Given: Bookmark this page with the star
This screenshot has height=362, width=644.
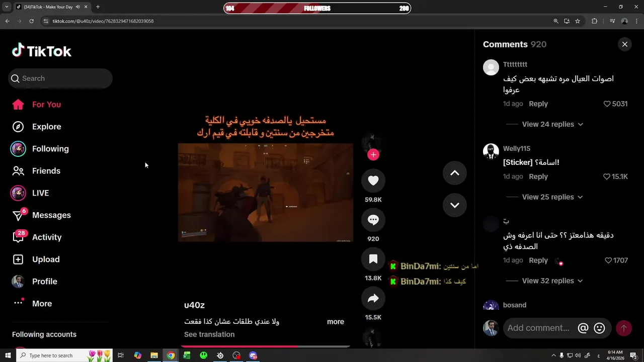Looking at the screenshot, I should (x=578, y=21).
